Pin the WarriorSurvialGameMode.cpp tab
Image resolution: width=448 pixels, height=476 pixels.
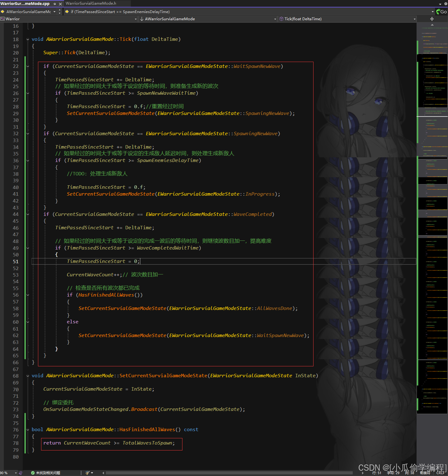pyautogui.click(x=55, y=4)
